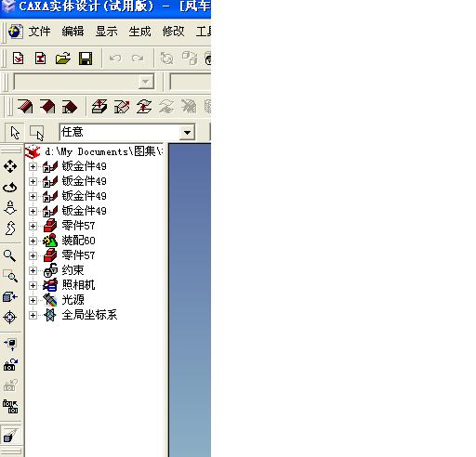476x457 pixels.
Task: Click the empty combo box field in the toolbar
Action: coord(76,82)
